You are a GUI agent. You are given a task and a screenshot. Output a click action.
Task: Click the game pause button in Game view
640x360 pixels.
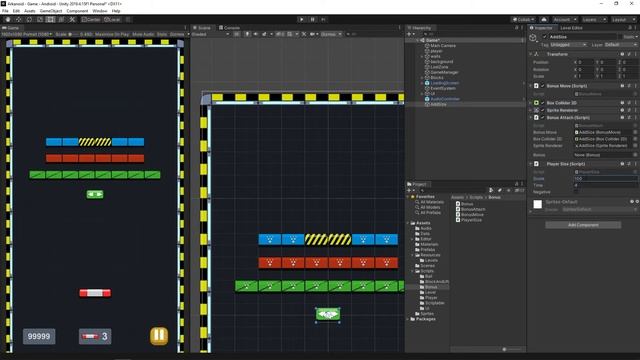tap(159, 336)
